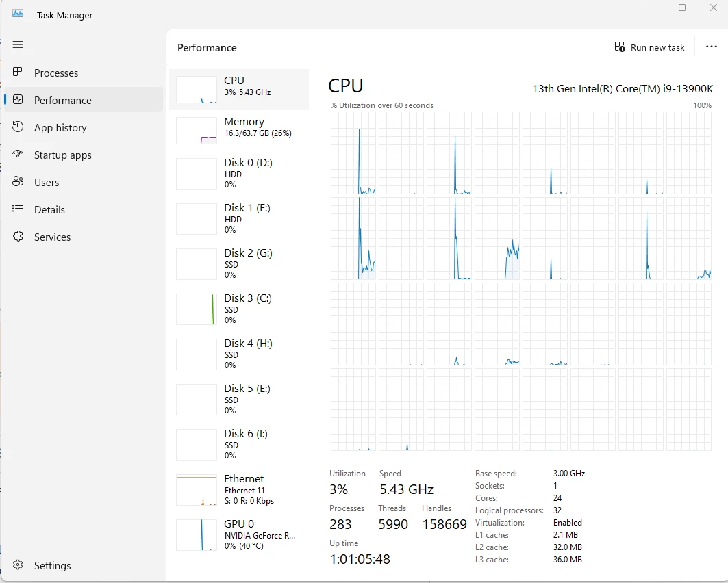The image size is (728, 583).
Task: Select Disk 1 (F:) entry
Action: pos(238,218)
